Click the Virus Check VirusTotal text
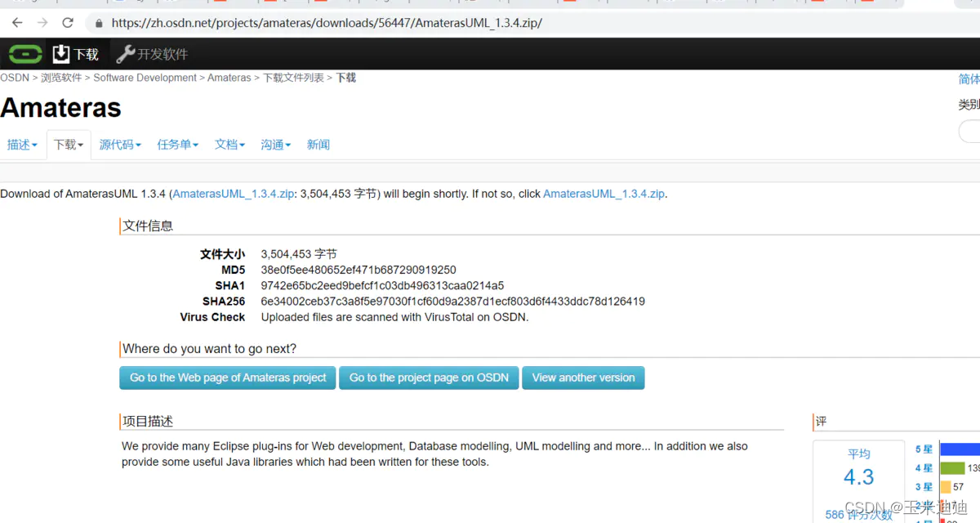980x523 pixels. 394,317
